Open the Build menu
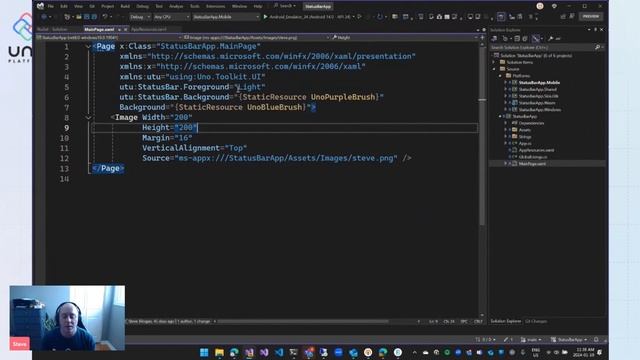The width and height of the screenshot is (640, 360). pyautogui.click(x=125, y=7)
